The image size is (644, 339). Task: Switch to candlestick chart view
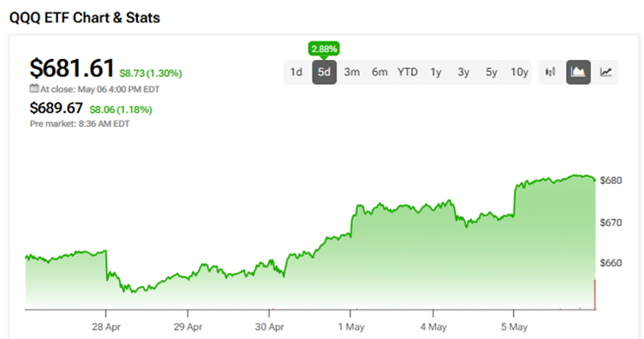coord(551,72)
